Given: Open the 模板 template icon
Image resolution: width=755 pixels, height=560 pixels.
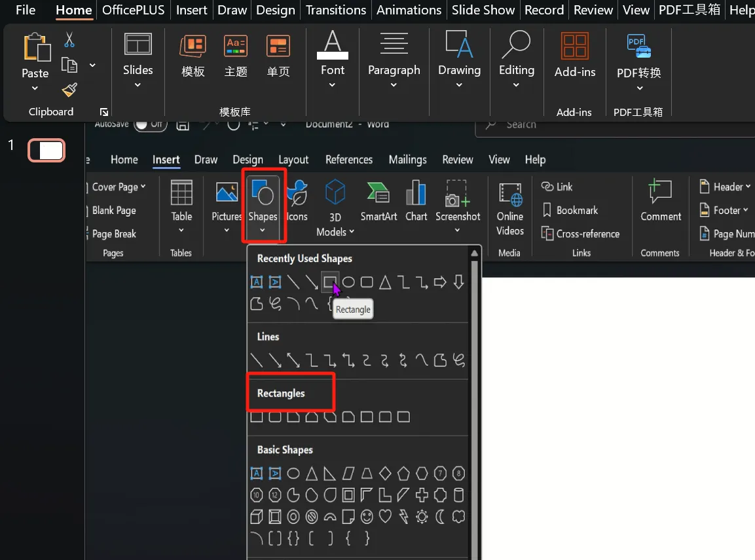Looking at the screenshot, I should click(193, 56).
